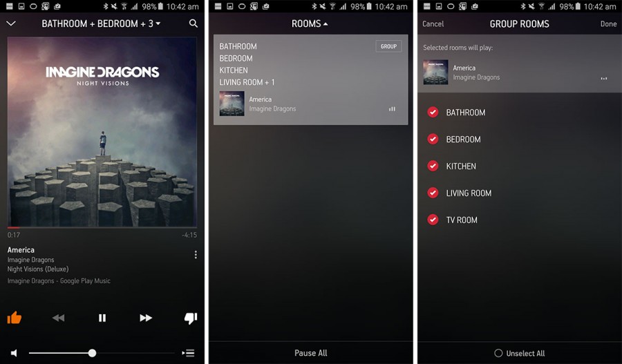This screenshot has width=622, height=364.
Task: Click the volume slider handle
Action: point(92,353)
